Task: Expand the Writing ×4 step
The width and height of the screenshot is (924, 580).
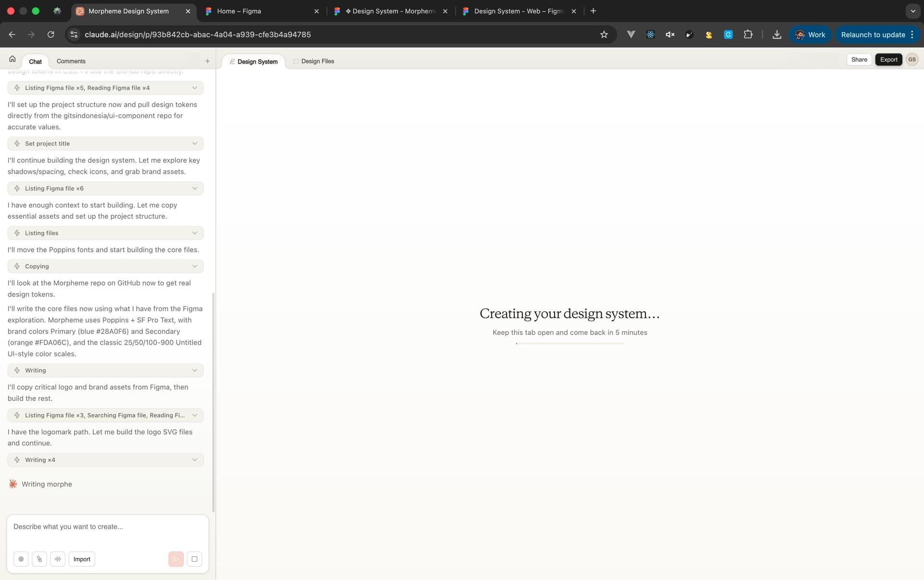Action: pyautogui.click(x=105, y=460)
